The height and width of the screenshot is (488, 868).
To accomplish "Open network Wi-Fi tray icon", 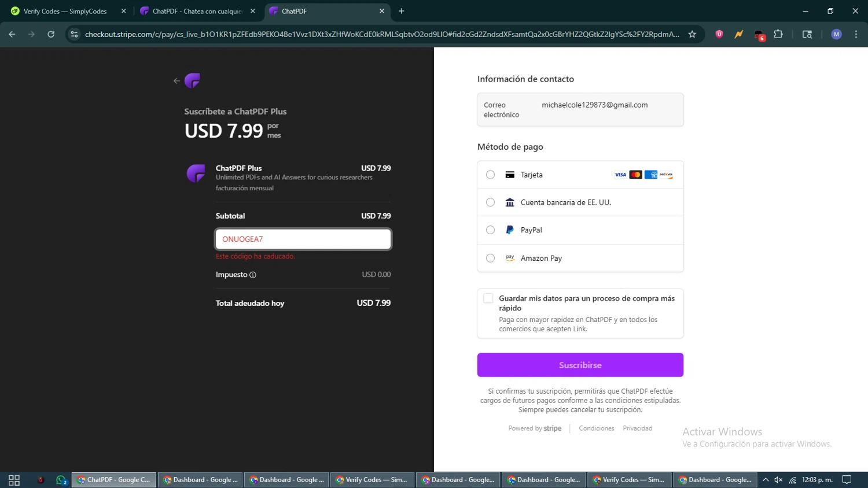I will point(793,480).
